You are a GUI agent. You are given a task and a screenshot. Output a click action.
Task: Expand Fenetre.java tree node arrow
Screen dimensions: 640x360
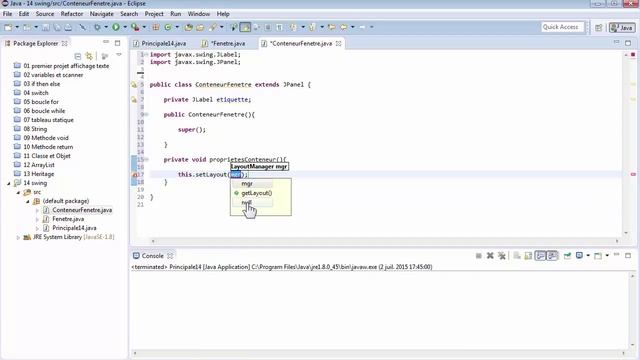click(37, 219)
